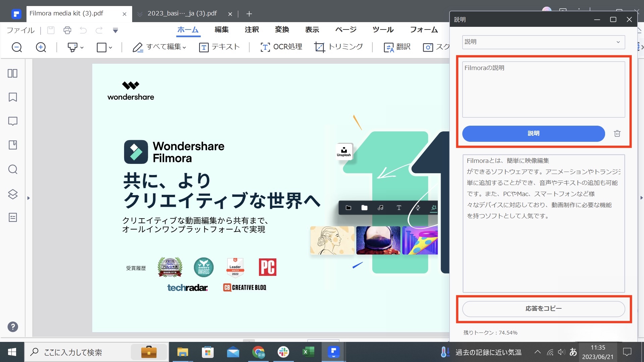Click the save disk icon
The width and height of the screenshot is (644, 362).
[x=51, y=31]
